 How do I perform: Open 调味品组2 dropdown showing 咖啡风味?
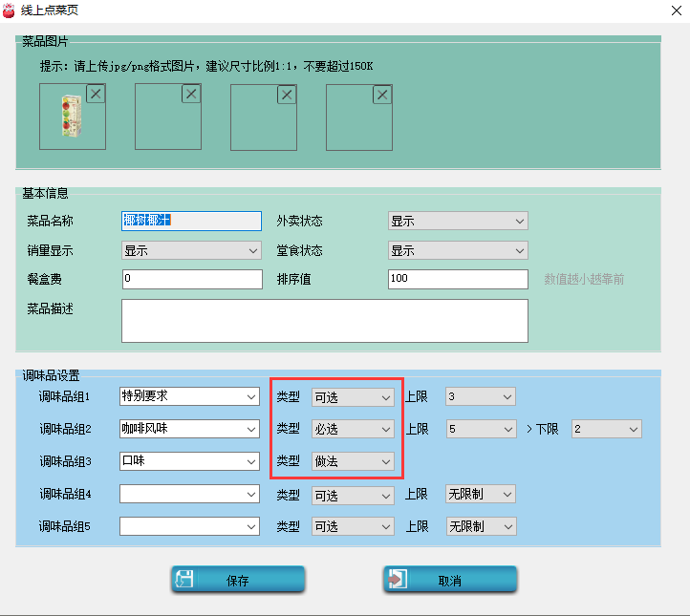tap(189, 429)
